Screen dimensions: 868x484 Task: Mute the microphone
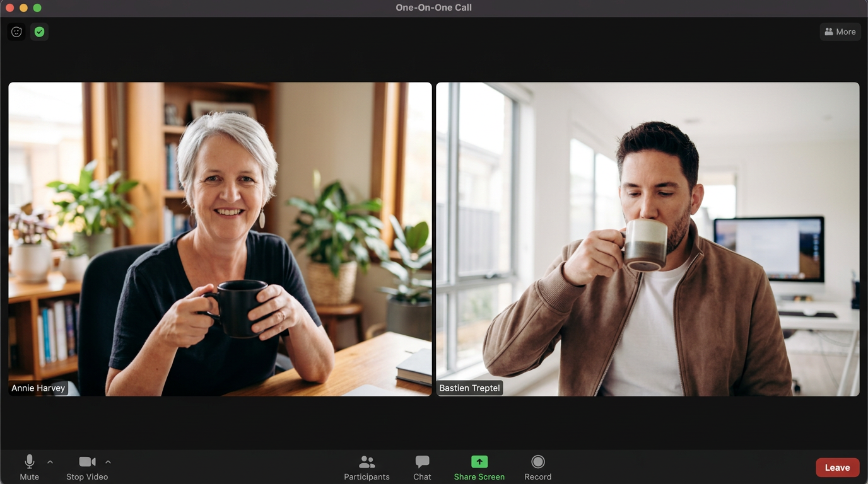(29, 468)
